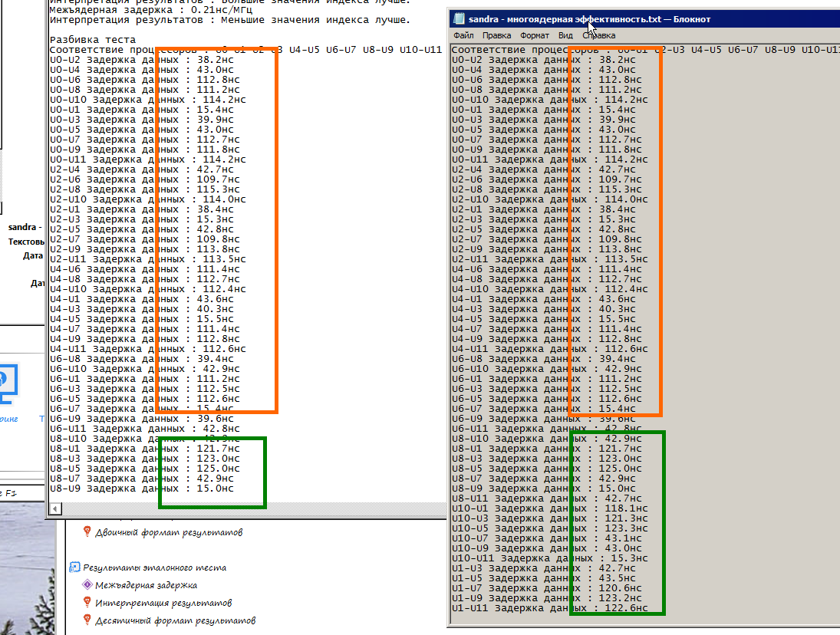This screenshot has height=635, width=840.
Task: Click the 'U10-U11 Задержка данных : 15.3нс' line
Action: (x=549, y=558)
